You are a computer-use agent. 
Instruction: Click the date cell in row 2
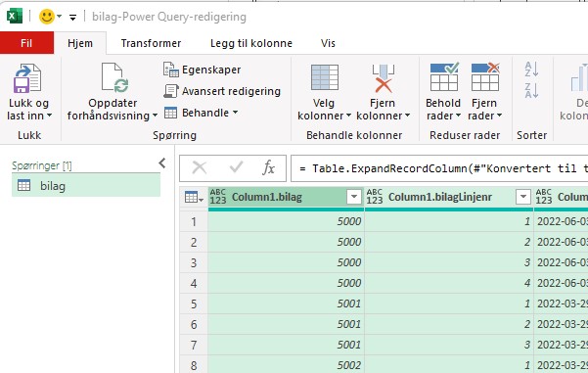[561, 242]
